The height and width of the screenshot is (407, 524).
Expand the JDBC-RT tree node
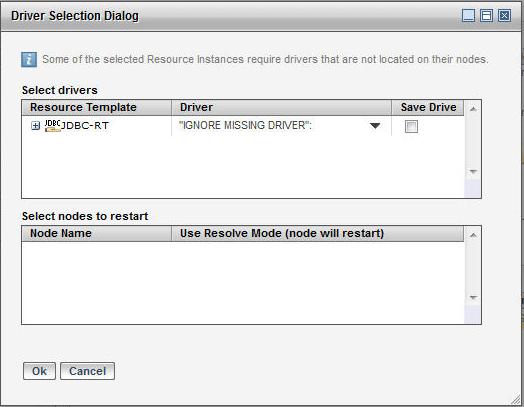pos(35,126)
